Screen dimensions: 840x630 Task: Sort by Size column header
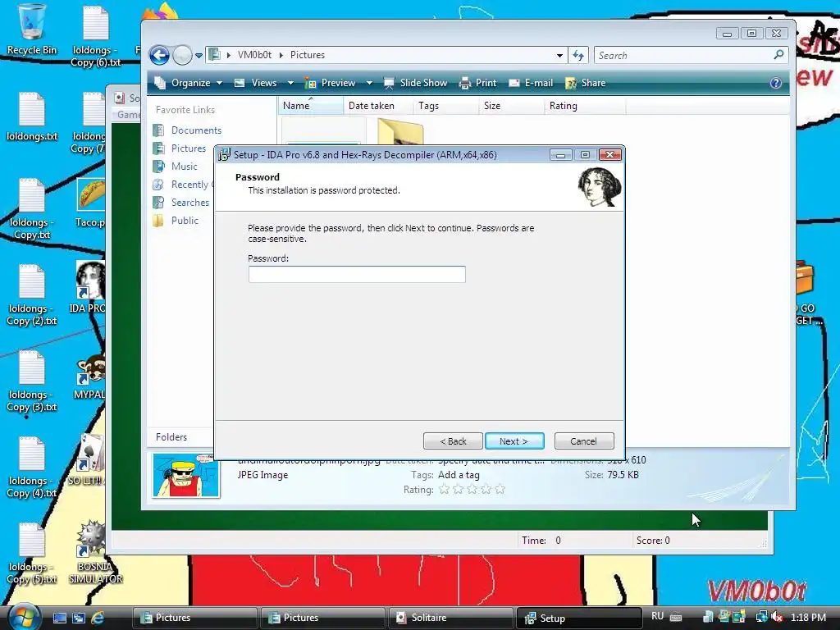pos(511,106)
